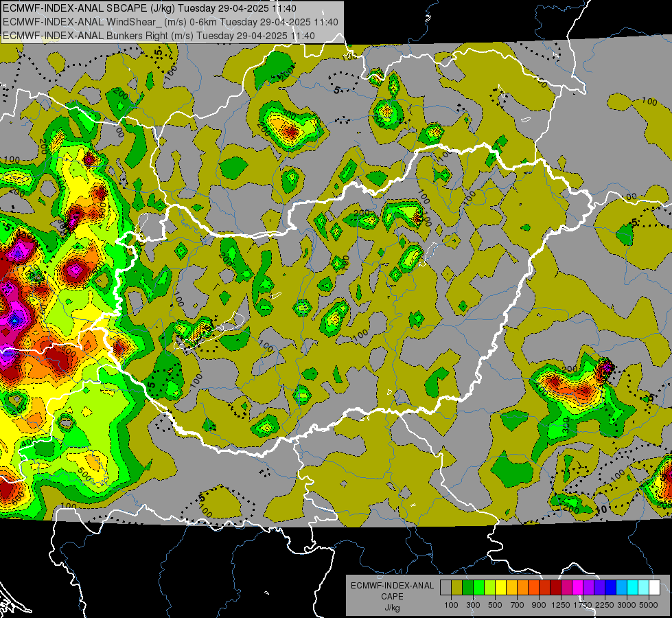Click the CAPE label in the legend

pyautogui.click(x=392, y=597)
